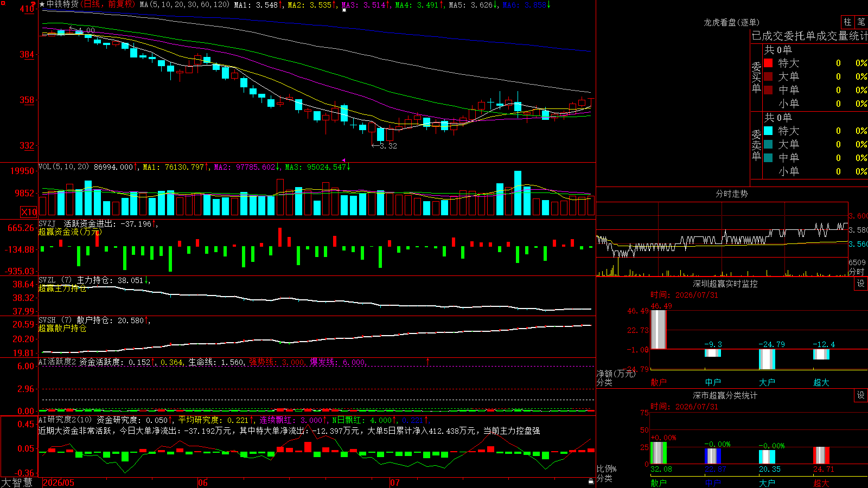
Task: Click the AI活跃度2 indicator label
Action: coord(58,362)
